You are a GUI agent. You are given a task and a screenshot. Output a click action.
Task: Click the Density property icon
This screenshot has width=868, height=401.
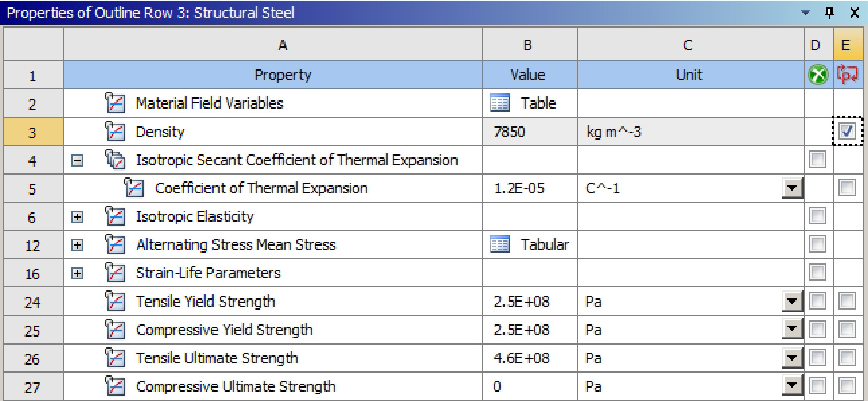(117, 132)
